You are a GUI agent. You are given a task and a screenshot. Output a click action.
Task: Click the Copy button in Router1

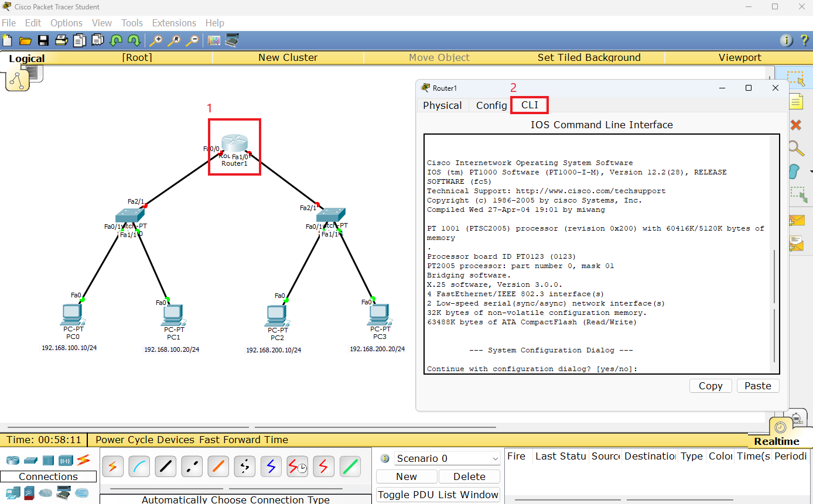pos(710,386)
